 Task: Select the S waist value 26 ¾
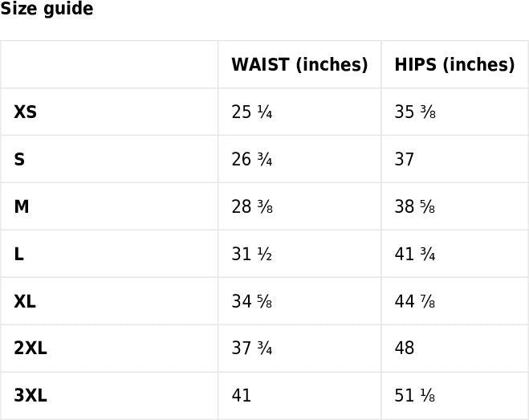click(252, 160)
